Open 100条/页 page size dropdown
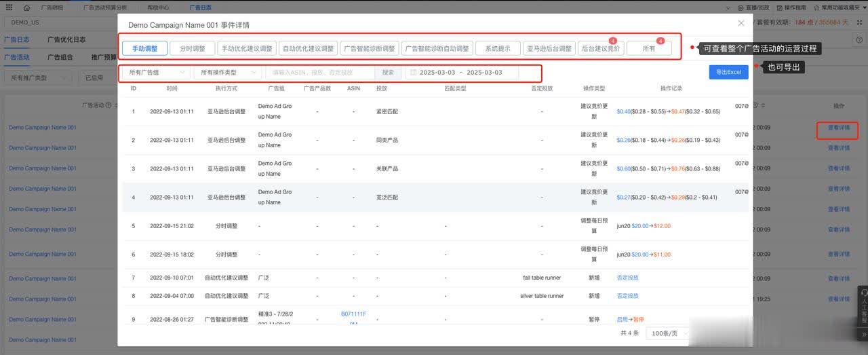 668,333
